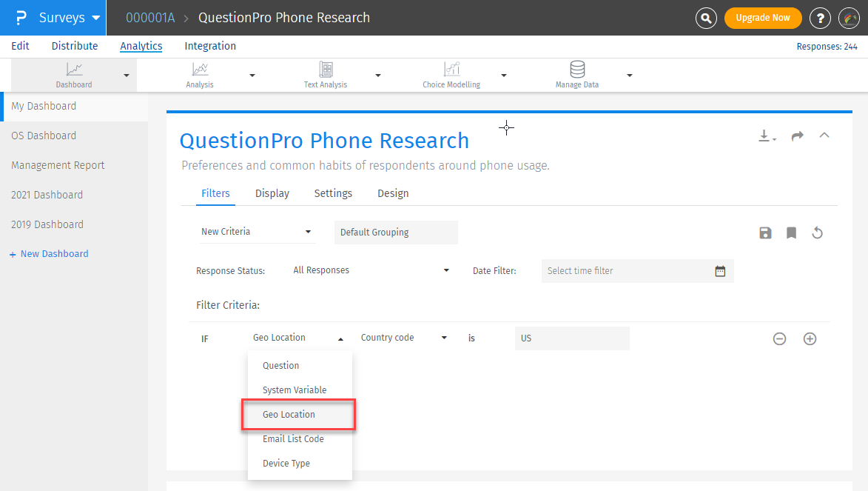The image size is (868, 491).
Task: Click the share arrow icon
Action: (x=797, y=136)
